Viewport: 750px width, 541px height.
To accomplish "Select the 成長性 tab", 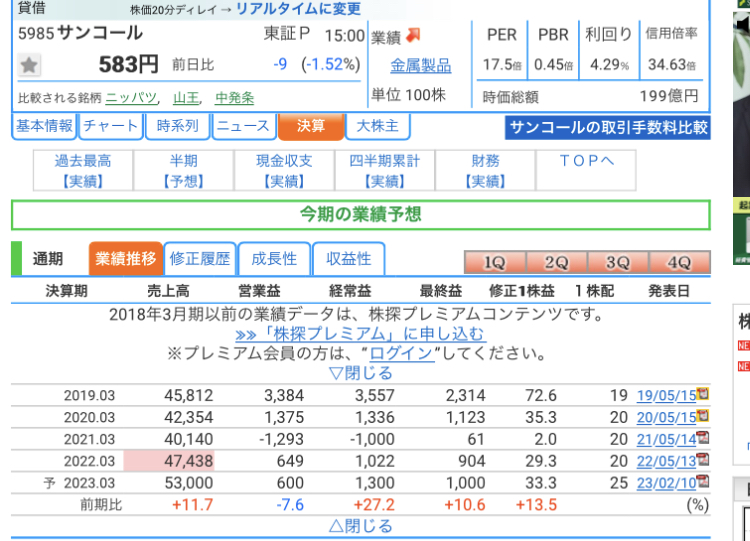I will (274, 259).
